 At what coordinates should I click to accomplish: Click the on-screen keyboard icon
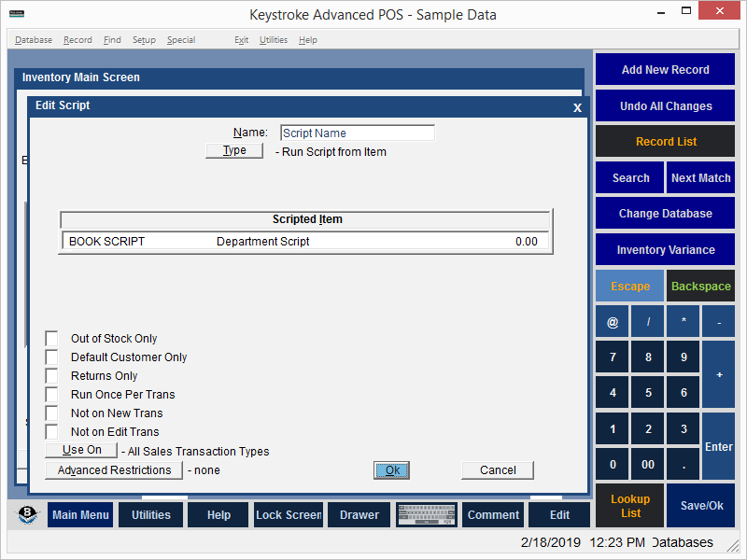click(426, 515)
